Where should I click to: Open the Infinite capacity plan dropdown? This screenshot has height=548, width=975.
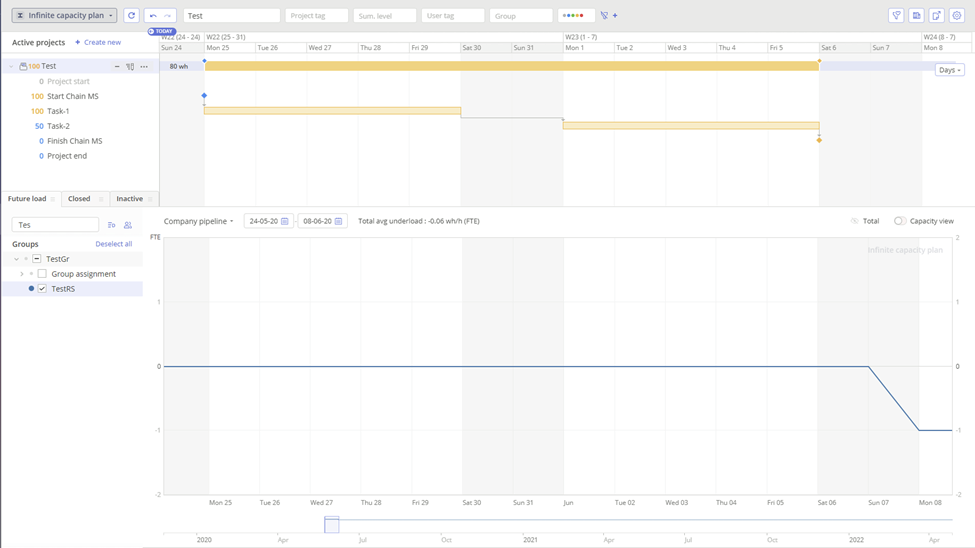tap(65, 16)
